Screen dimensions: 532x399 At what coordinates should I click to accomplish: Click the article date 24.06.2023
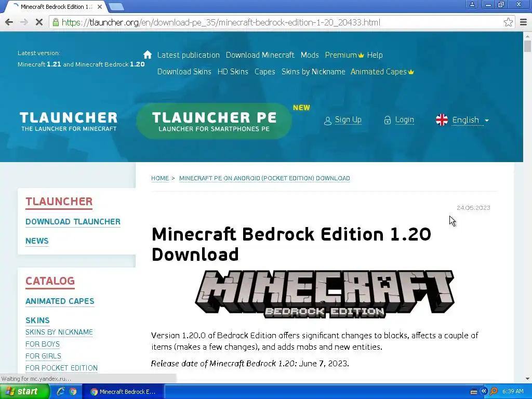coord(473,208)
